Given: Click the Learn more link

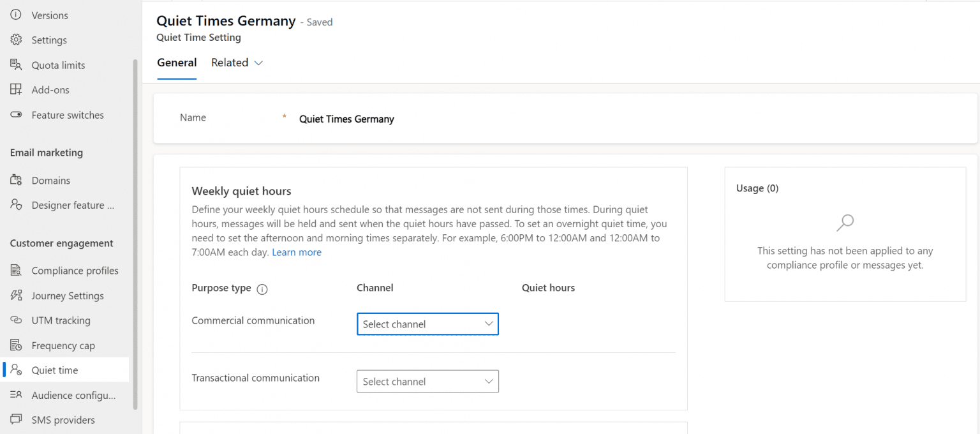Looking at the screenshot, I should point(297,252).
